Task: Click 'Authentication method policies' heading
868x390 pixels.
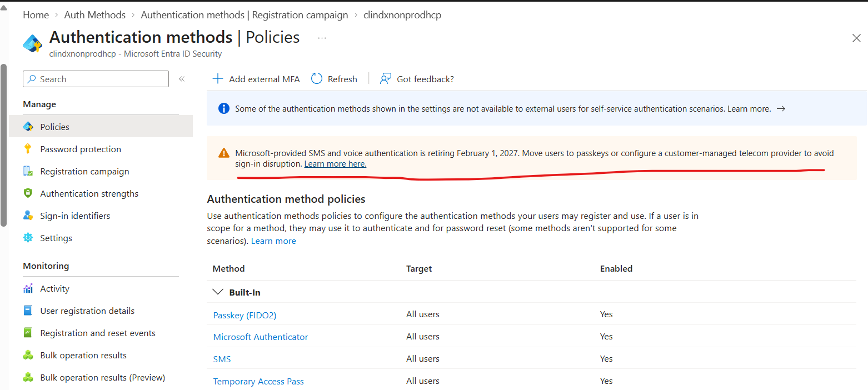Action: point(286,199)
